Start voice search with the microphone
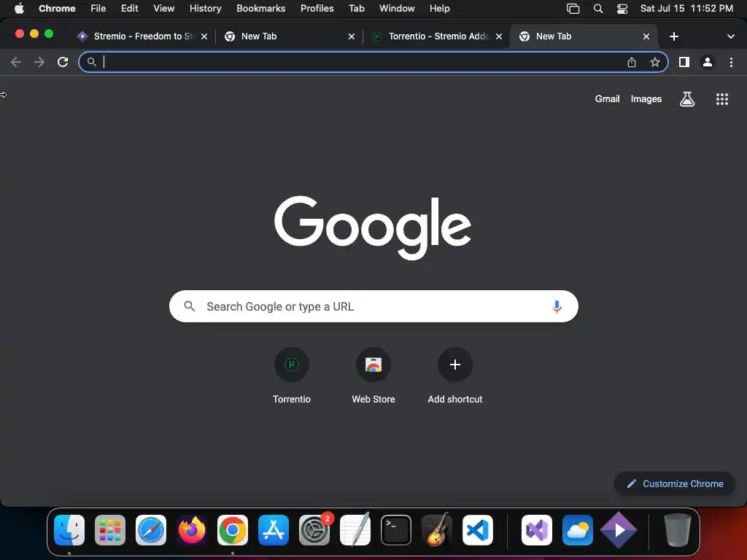The height and width of the screenshot is (560, 747). pyautogui.click(x=557, y=306)
